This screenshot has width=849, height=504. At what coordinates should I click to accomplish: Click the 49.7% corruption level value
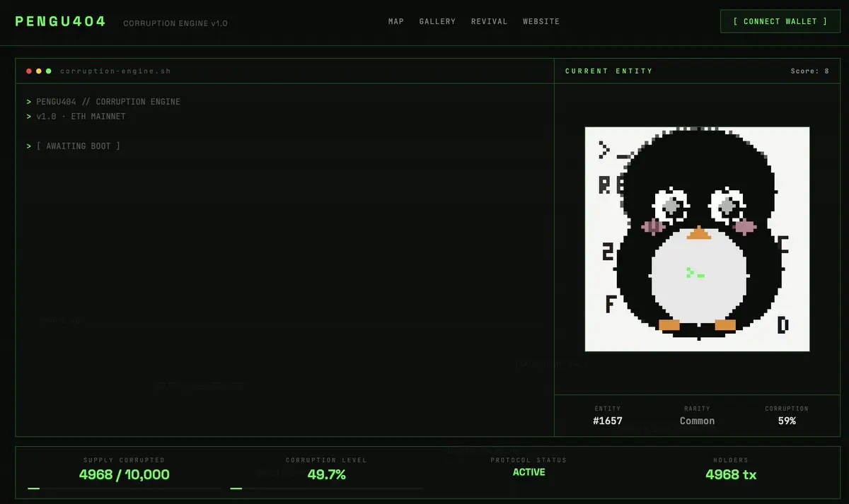pyautogui.click(x=327, y=474)
